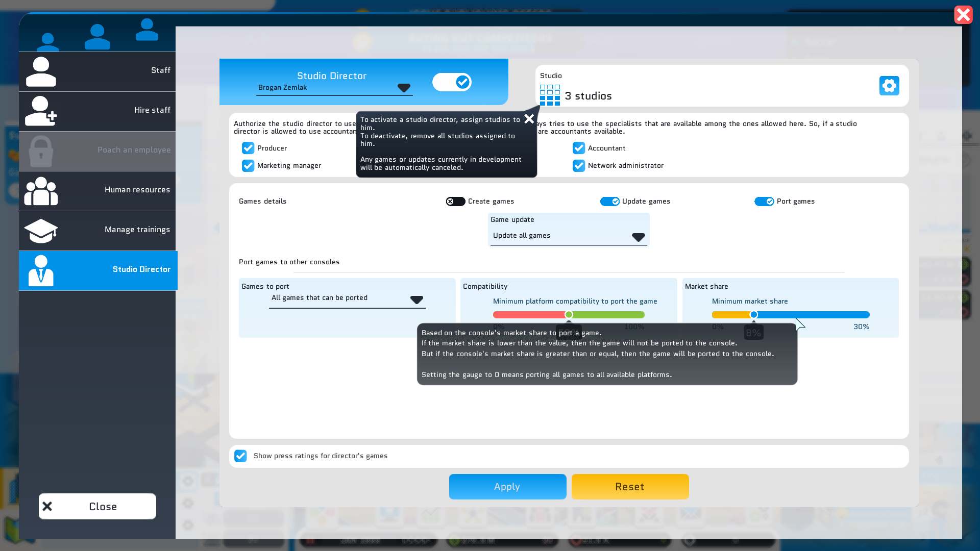Expand the All games that can be ported dropdown
Screen dimensions: 980x551
(347, 299)
